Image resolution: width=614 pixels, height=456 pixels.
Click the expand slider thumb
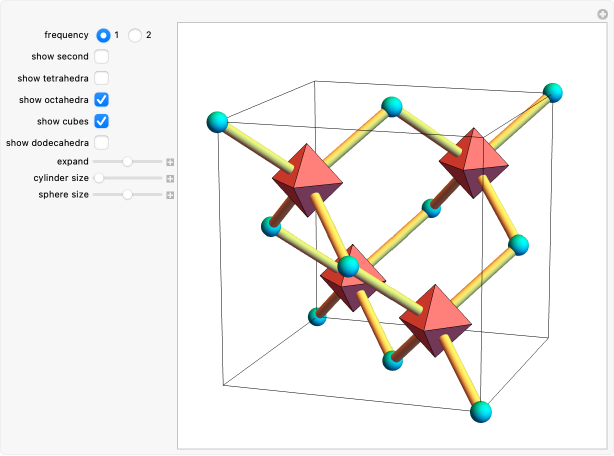point(127,161)
